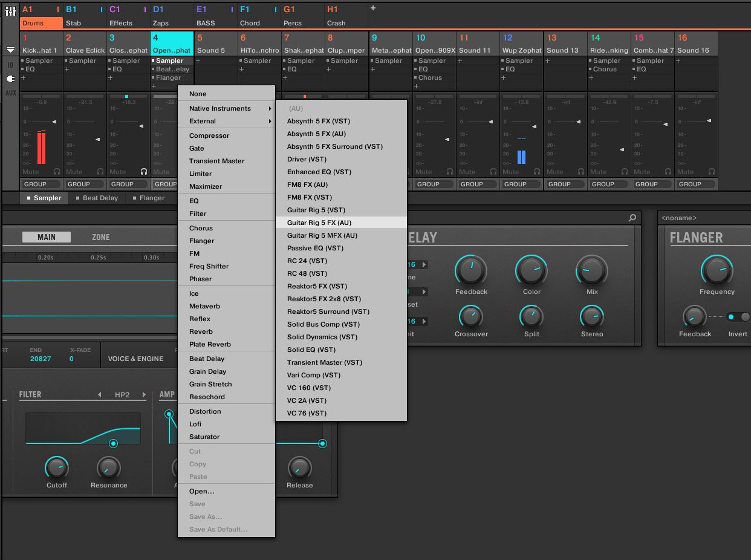Click the IO button in the left strip
Screen dimensions: 751x560
tap(10, 65)
